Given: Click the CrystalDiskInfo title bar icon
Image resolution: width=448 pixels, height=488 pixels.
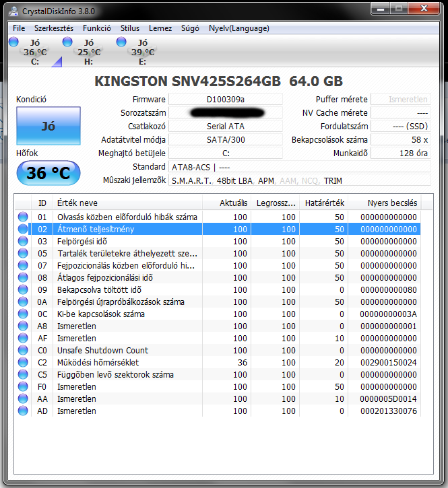Looking at the screenshot, I should (x=13, y=11).
